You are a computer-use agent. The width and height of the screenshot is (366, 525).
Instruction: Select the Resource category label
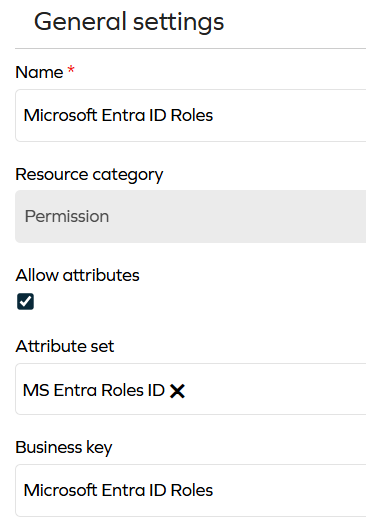89,175
